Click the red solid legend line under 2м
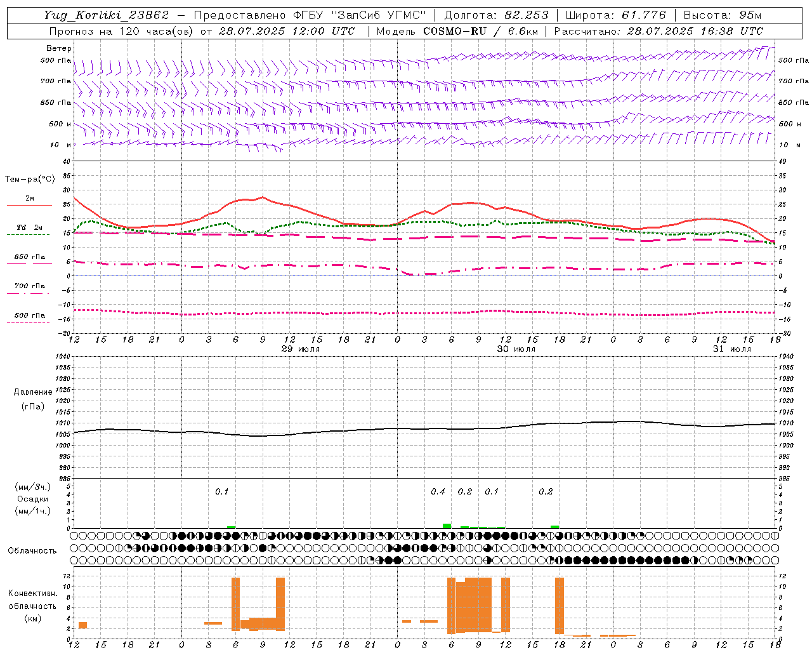Screen dimensions: 812x650 tap(30, 206)
